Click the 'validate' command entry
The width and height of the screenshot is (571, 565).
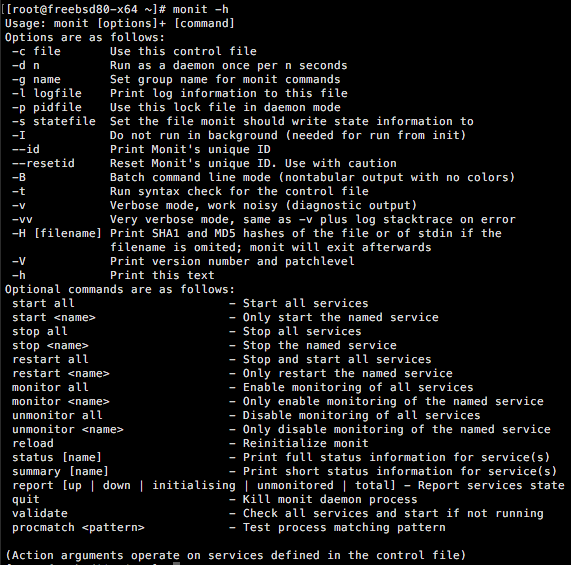coord(40,513)
